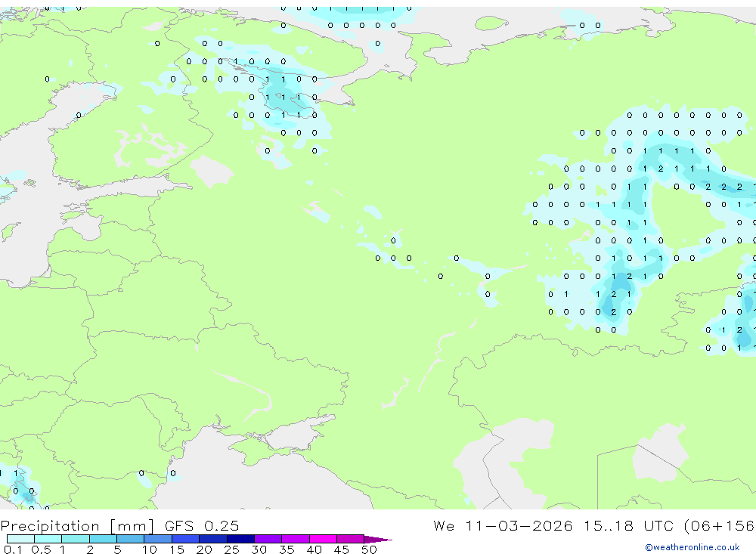Select the 5–10 mm legend color swatch
The height and width of the screenshot is (554, 756).
click(130, 539)
